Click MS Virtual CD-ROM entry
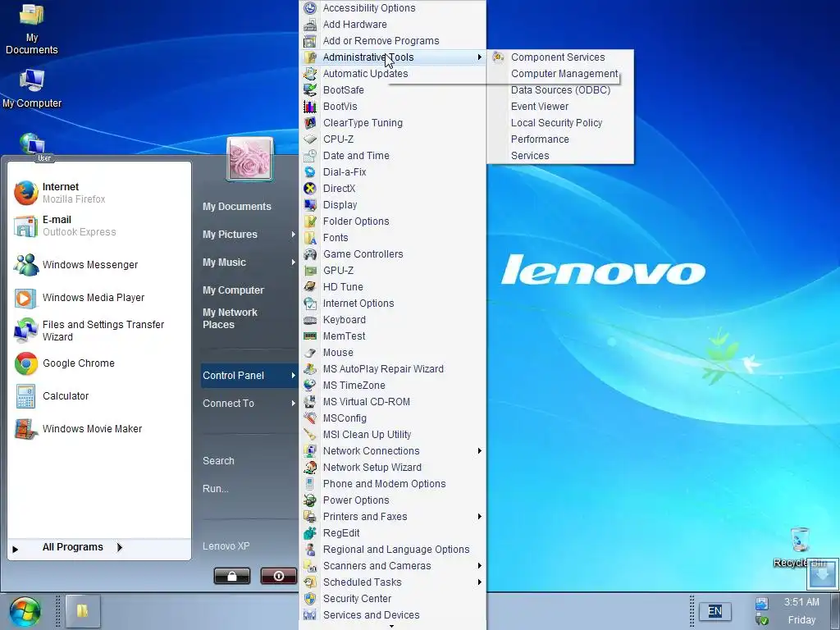Screen dimensions: 840x630 (x=393, y=402)
